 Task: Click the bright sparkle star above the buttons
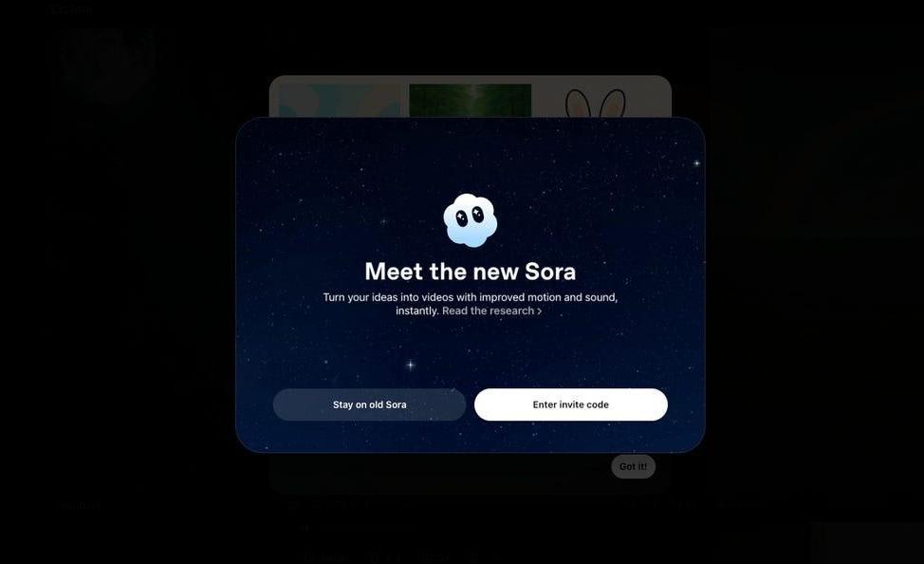coord(411,366)
